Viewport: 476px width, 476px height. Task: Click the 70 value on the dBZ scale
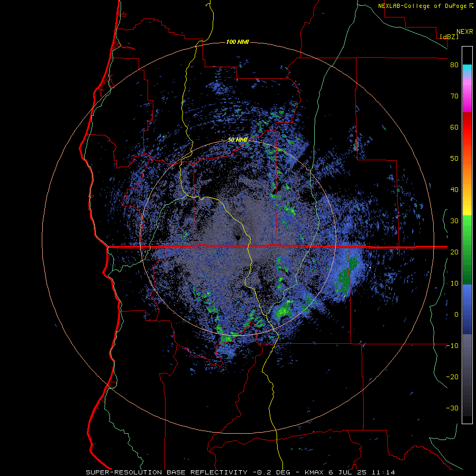pos(454,96)
